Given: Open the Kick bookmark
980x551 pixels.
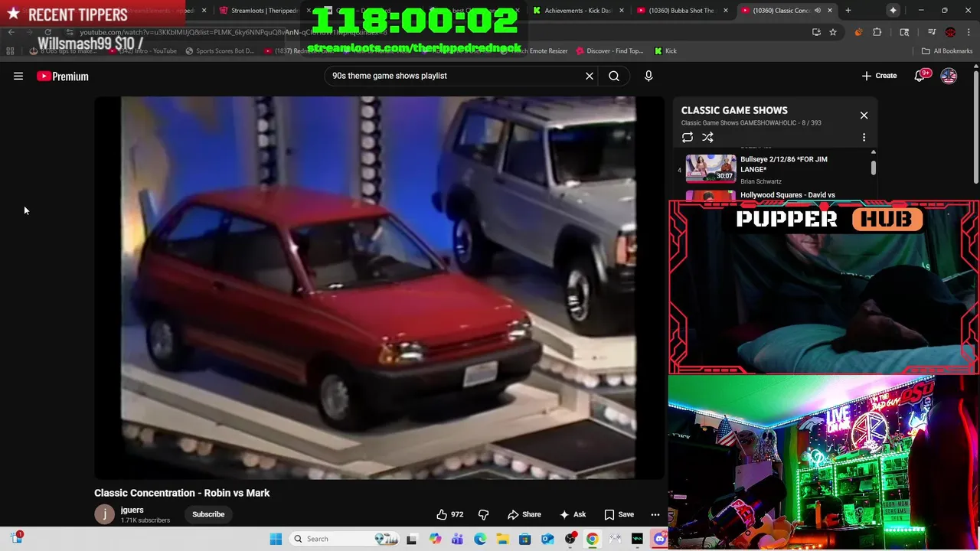Looking at the screenshot, I should pos(665,51).
